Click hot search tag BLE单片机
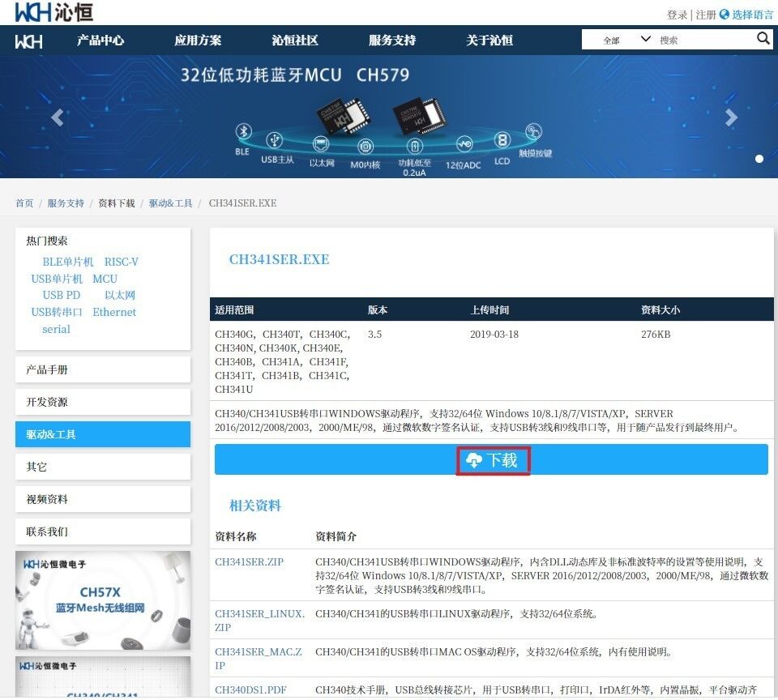778x700 pixels. 67,262
